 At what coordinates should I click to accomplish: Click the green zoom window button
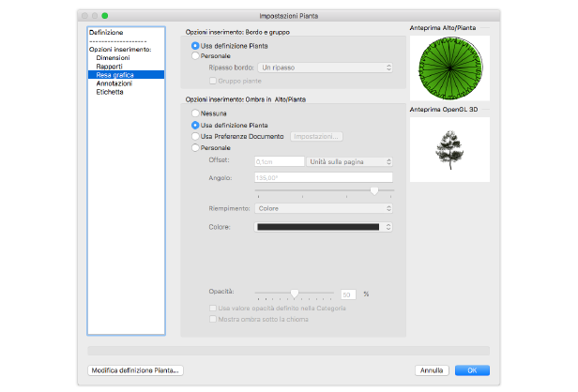(x=105, y=15)
